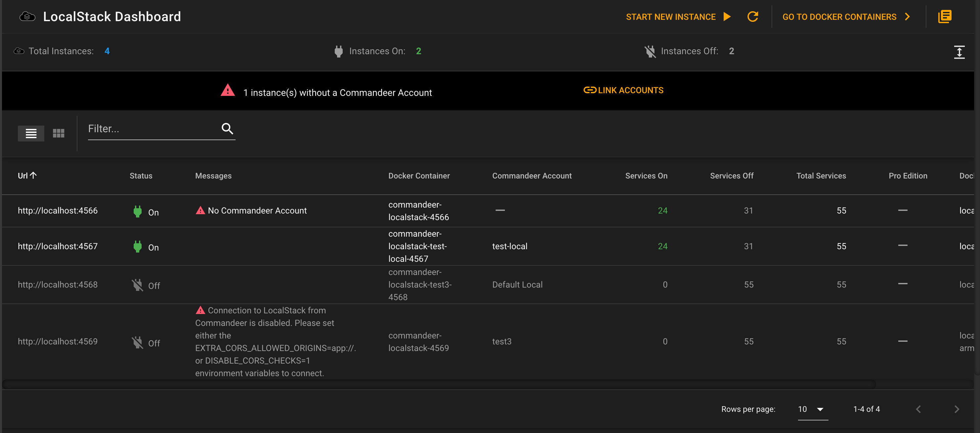Image resolution: width=980 pixels, height=433 pixels.
Task: Go to the next table page
Action: tap(957, 409)
